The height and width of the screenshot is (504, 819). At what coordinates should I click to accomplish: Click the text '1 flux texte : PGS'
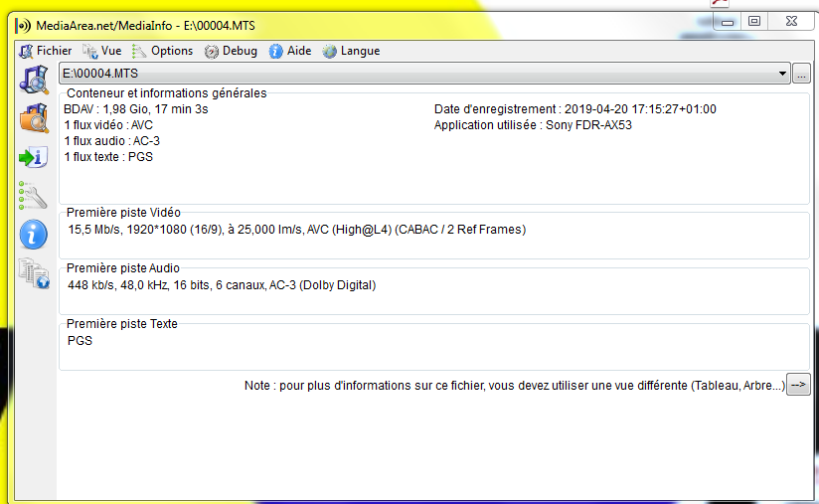tap(108, 157)
